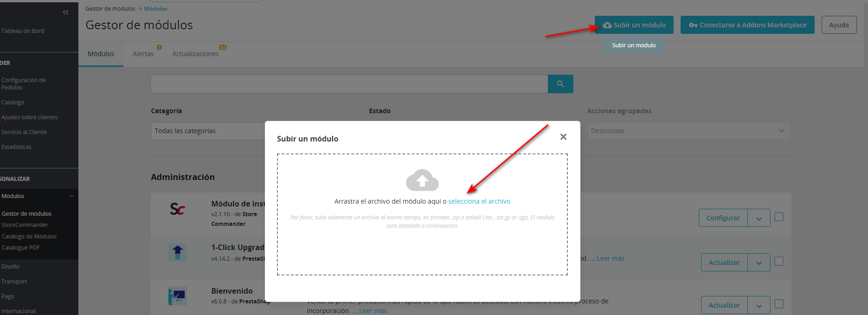Open StoreCommander in the sidebar menu
The height and width of the screenshot is (315, 868).
coord(25,225)
